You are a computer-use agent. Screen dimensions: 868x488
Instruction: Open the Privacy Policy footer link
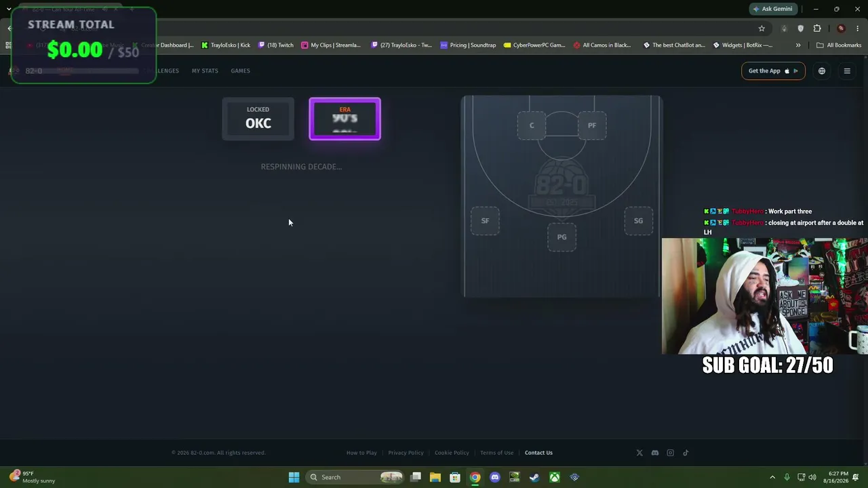406,453
